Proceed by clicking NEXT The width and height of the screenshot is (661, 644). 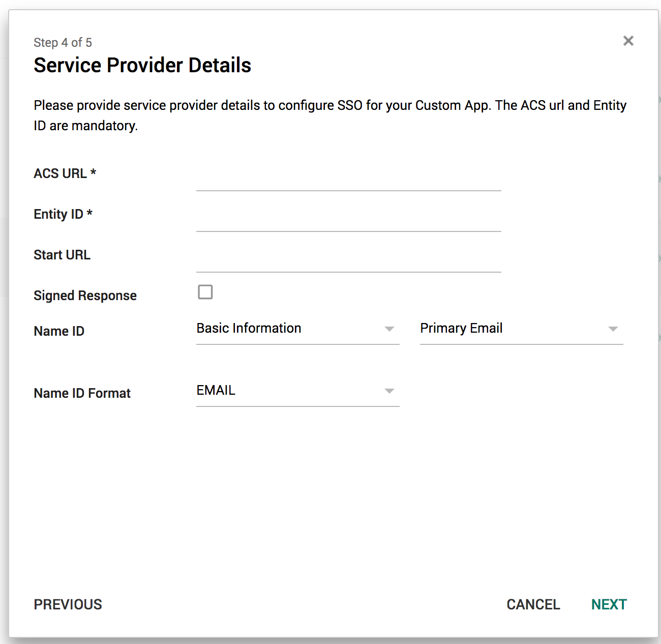click(609, 604)
